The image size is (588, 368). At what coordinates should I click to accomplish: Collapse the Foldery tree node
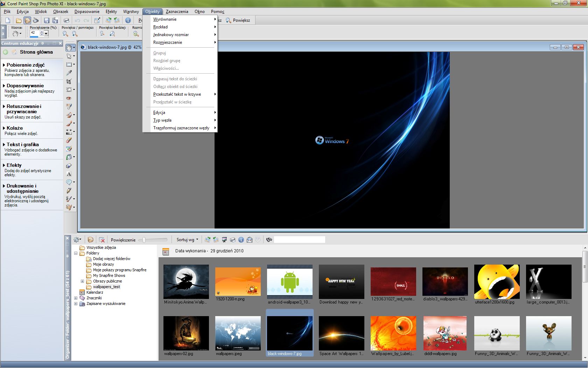click(x=76, y=253)
